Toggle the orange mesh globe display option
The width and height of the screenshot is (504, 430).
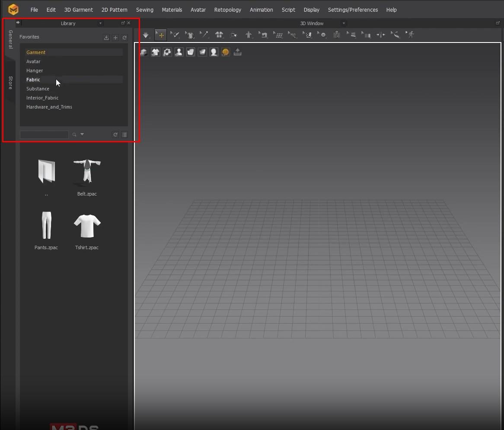[226, 52]
